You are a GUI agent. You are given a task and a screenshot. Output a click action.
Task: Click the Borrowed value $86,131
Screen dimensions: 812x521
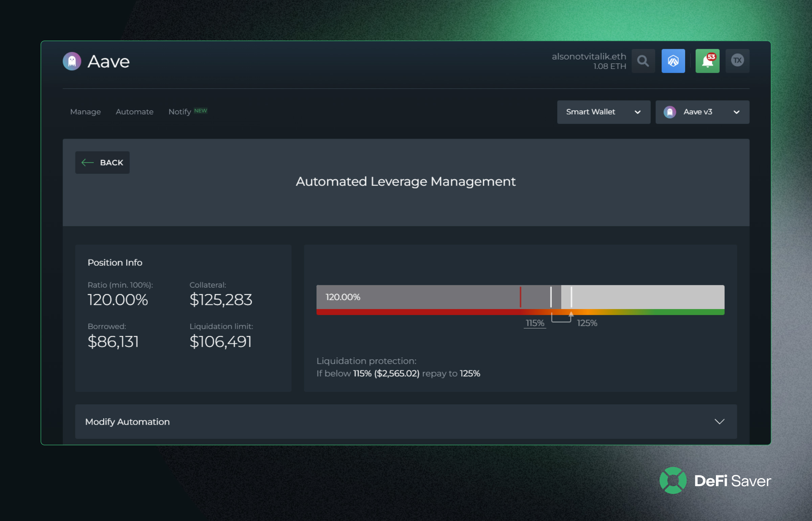113,342
